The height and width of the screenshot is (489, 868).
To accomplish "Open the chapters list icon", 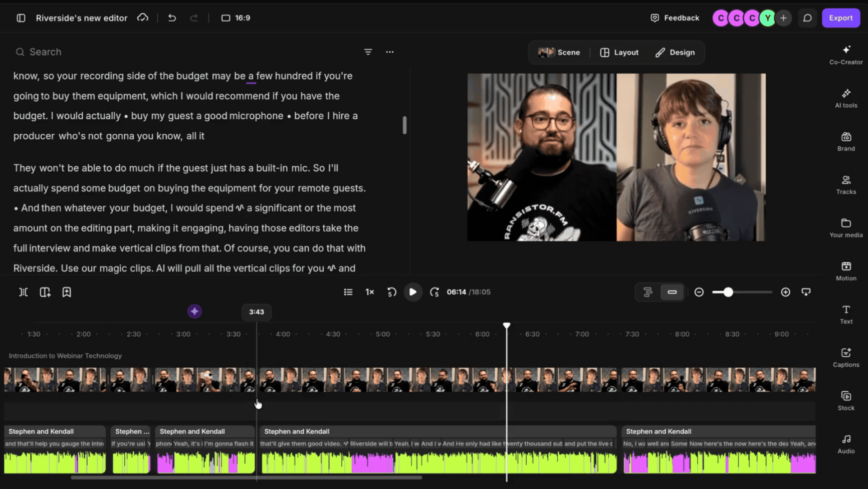I will (x=348, y=292).
